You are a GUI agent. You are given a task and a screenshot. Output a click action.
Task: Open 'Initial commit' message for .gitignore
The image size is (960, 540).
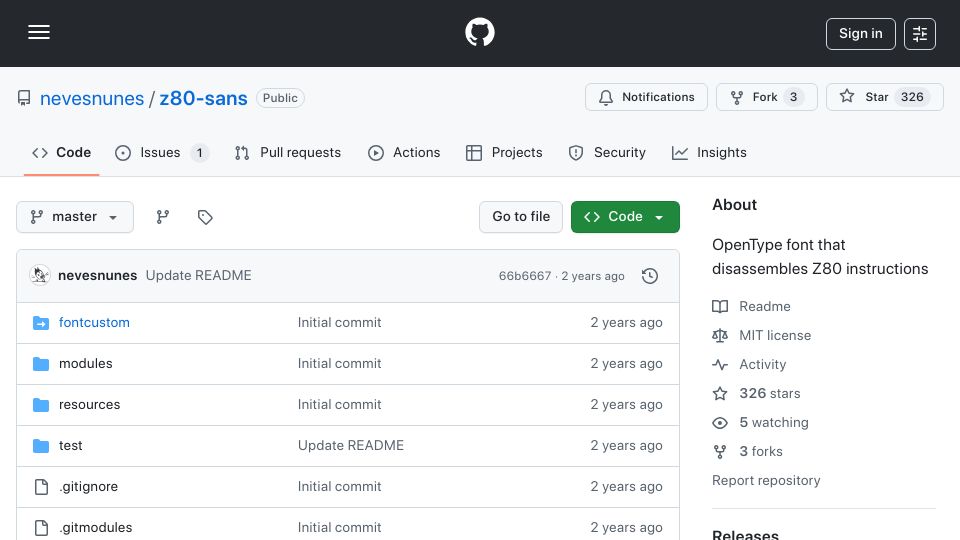(x=339, y=487)
